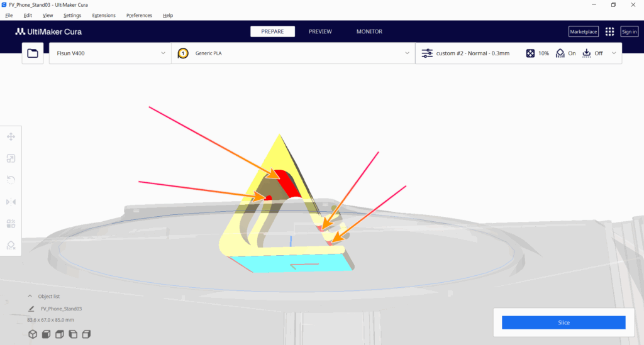Switch to the PREPARE stage
Image resolution: width=644 pixels, height=345 pixels.
click(273, 31)
